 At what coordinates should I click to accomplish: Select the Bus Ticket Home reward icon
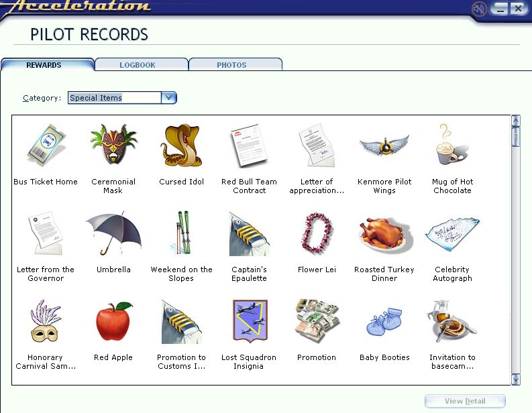[46, 145]
